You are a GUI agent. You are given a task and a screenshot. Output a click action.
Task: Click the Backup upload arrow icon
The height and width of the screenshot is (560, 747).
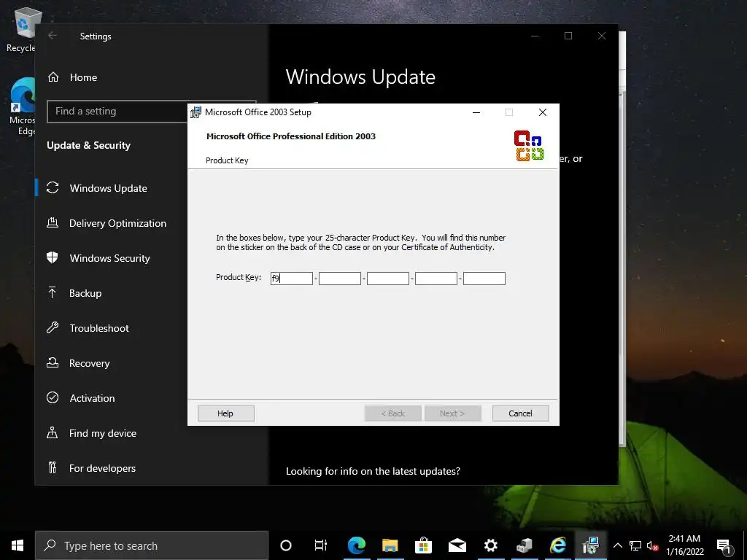click(53, 292)
